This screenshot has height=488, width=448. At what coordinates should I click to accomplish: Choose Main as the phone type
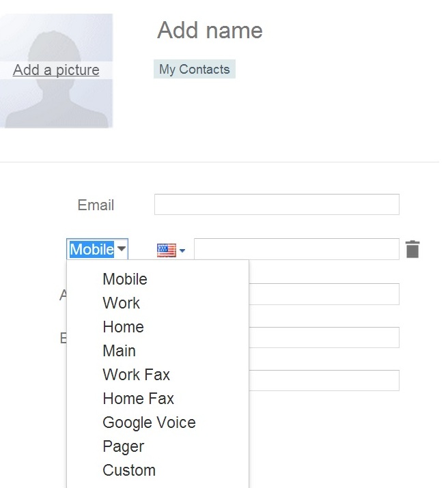pos(119,351)
